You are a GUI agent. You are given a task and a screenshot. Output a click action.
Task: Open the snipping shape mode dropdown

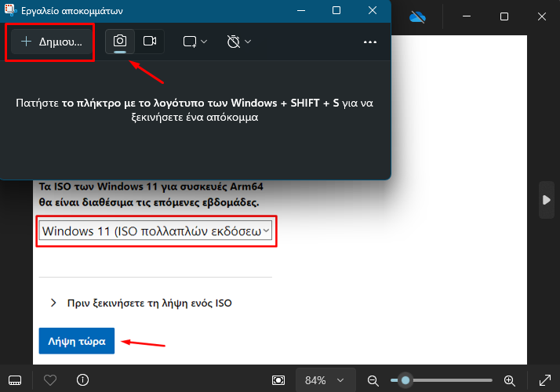(195, 42)
